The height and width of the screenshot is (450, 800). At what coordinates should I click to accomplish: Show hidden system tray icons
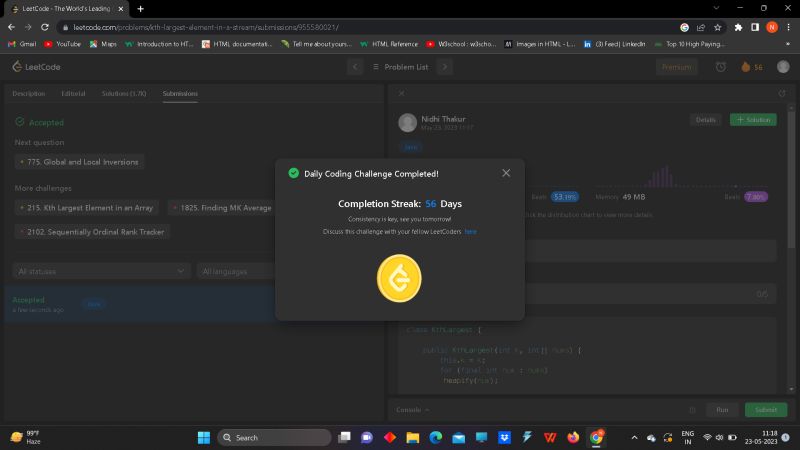[634, 438]
